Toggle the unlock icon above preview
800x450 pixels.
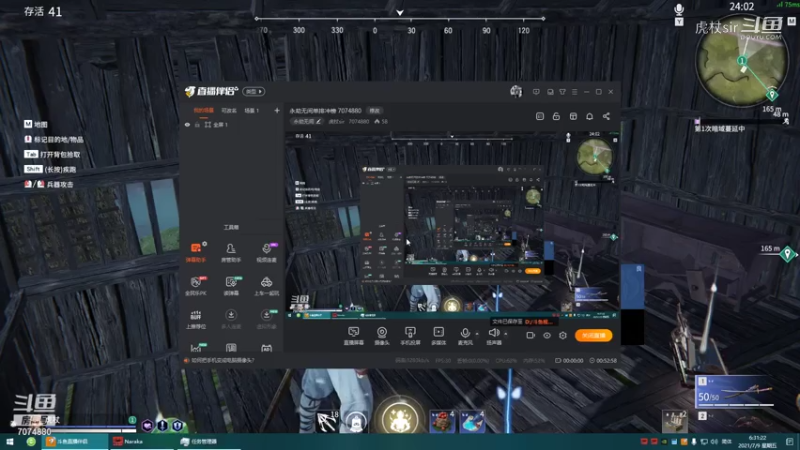pyautogui.click(x=556, y=116)
